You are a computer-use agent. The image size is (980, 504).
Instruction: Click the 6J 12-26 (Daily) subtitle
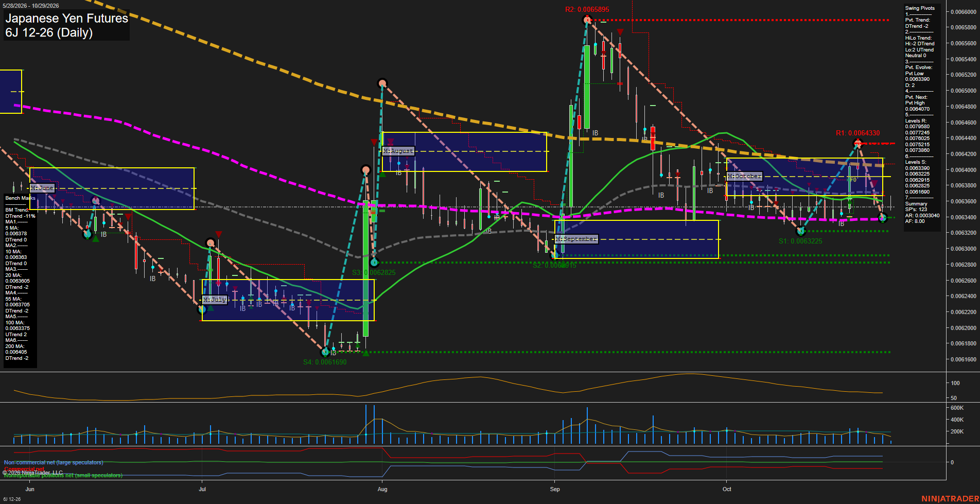click(49, 33)
